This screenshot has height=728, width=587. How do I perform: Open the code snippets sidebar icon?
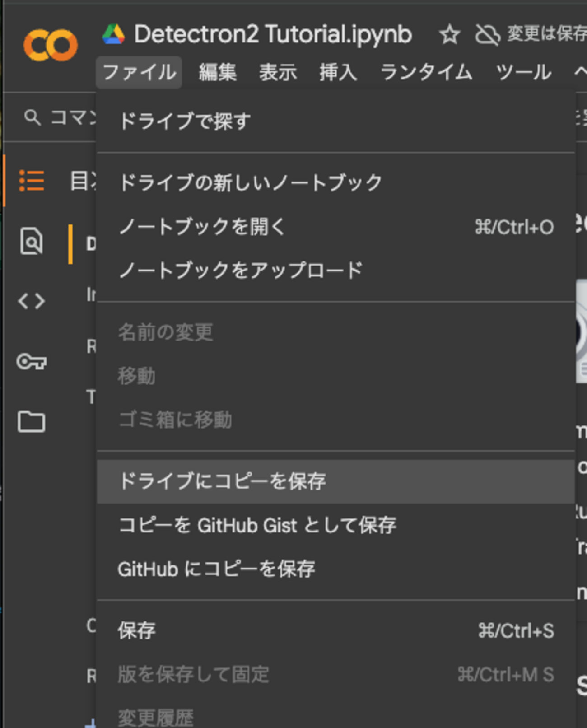coord(32,301)
